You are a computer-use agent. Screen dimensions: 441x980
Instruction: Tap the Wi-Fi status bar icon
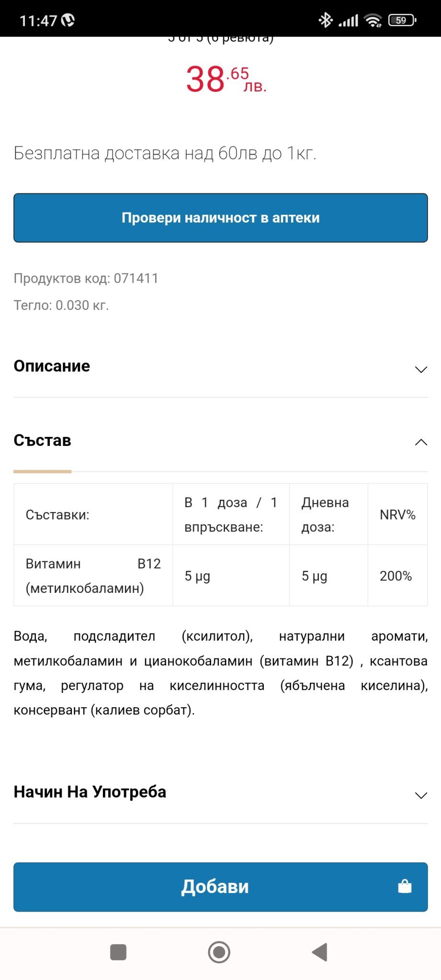(x=372, y=20)
